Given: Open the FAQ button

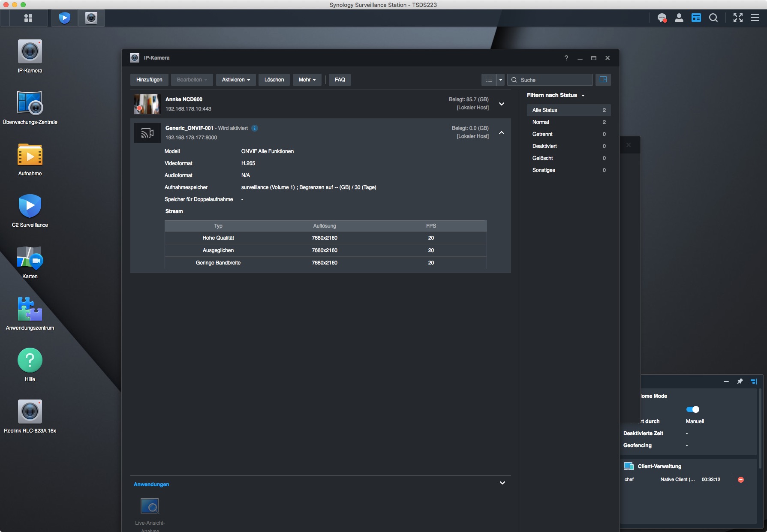Looking at the screenshot, I should pyautogui.click(x=340, y=80).
